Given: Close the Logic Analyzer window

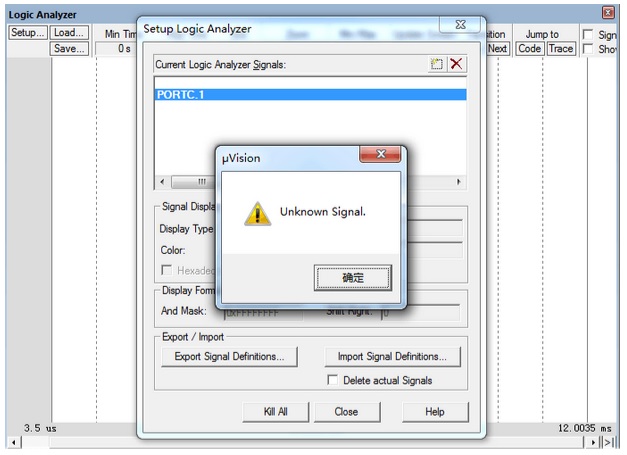Looking at the screenshot, I should pos(608,13).
